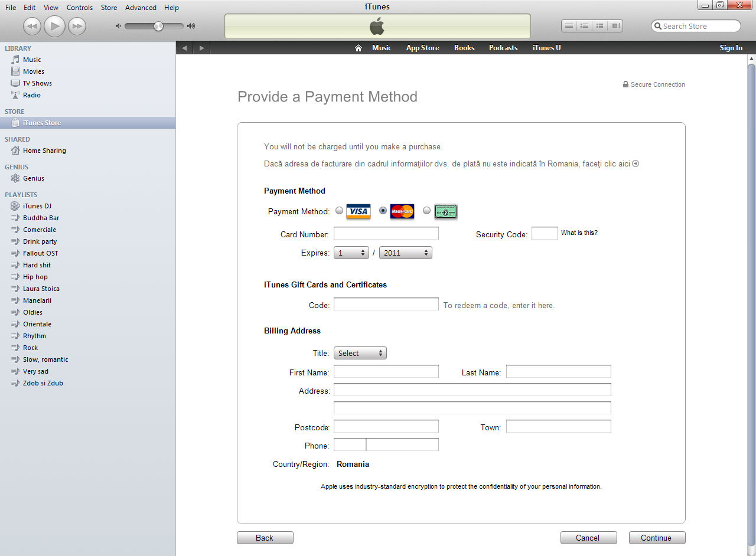Go to the Music store tab

(x=382, y=48)
